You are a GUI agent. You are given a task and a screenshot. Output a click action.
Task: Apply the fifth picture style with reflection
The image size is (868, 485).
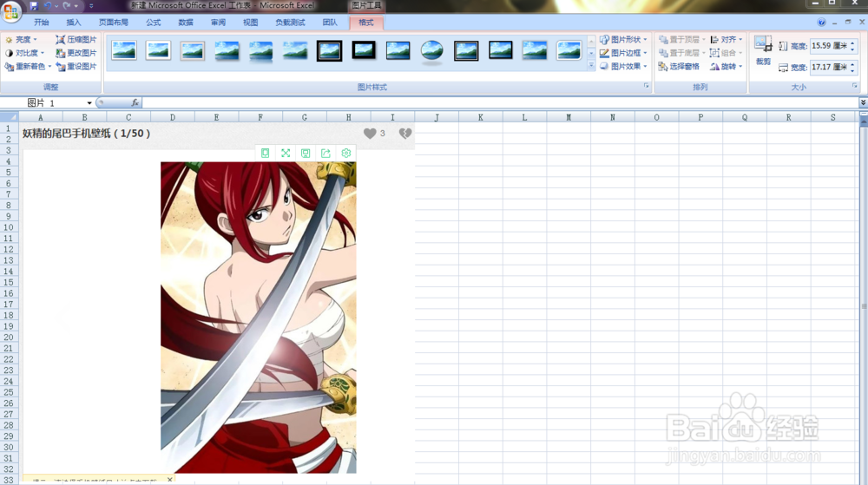click(x=260, y=51)
